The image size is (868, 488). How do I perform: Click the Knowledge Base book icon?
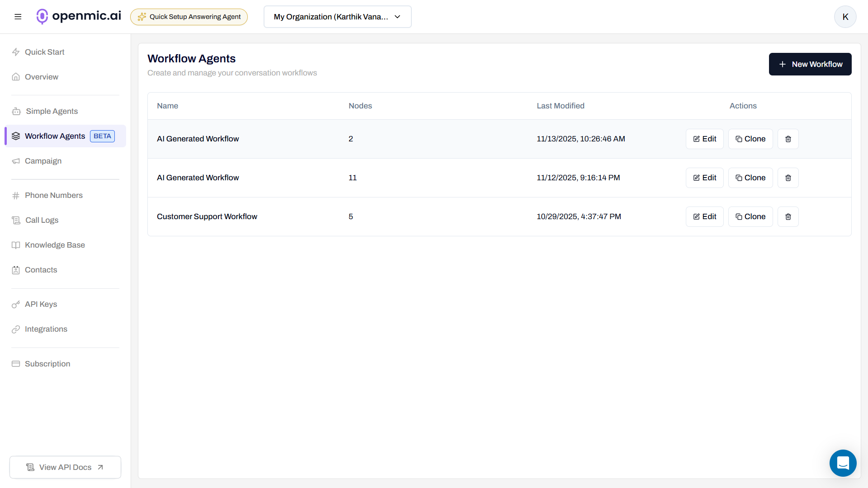pos(16,245)
